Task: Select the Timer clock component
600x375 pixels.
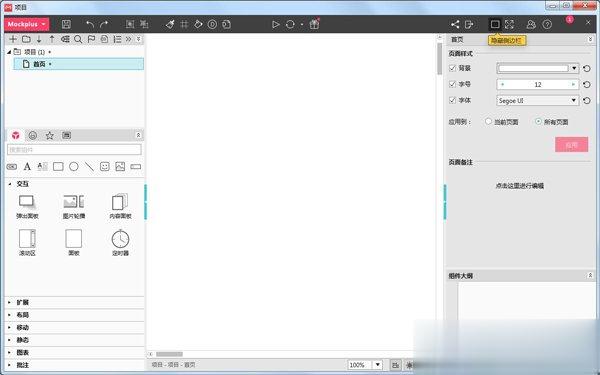Action: tap(120, 243)
